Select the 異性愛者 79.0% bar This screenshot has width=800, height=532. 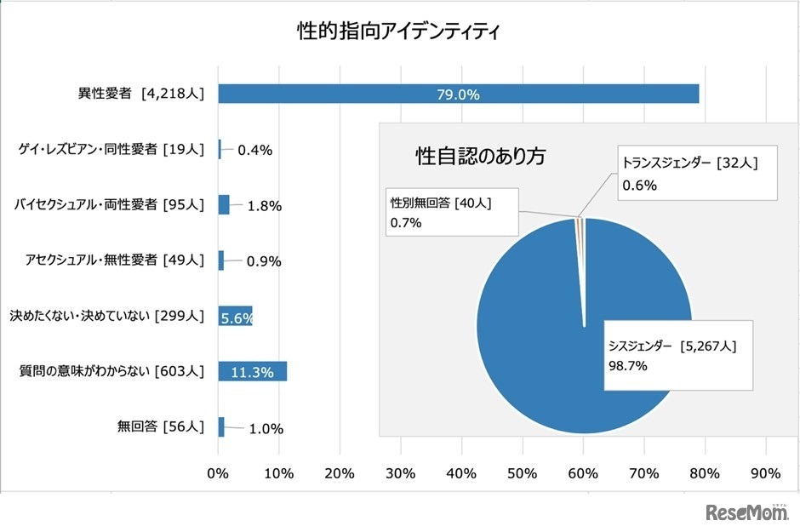pyautogui.click(x=458, y=94)
